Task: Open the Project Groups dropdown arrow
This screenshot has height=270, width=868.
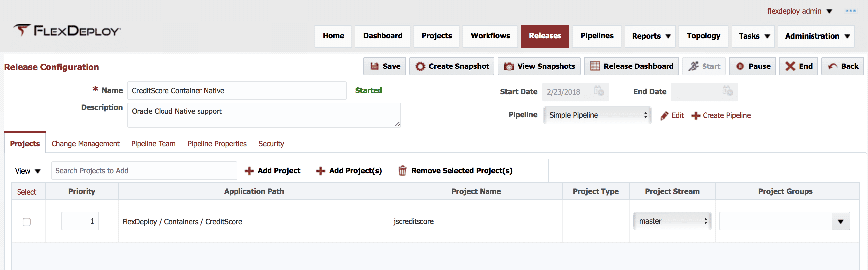Action: pyautogui.click(x=840, y=221)
